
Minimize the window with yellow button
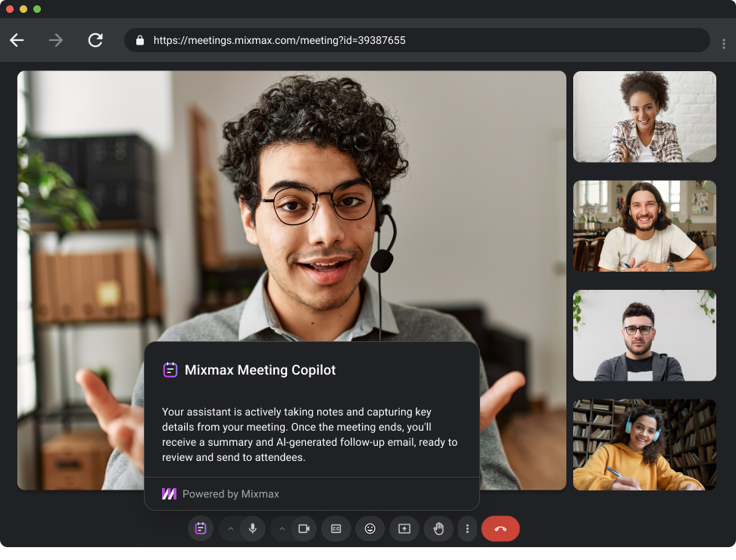click(x=23, y=9)
